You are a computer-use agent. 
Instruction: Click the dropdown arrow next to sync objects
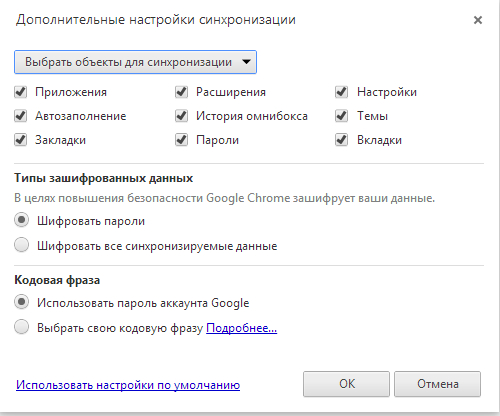pos(246,62)
